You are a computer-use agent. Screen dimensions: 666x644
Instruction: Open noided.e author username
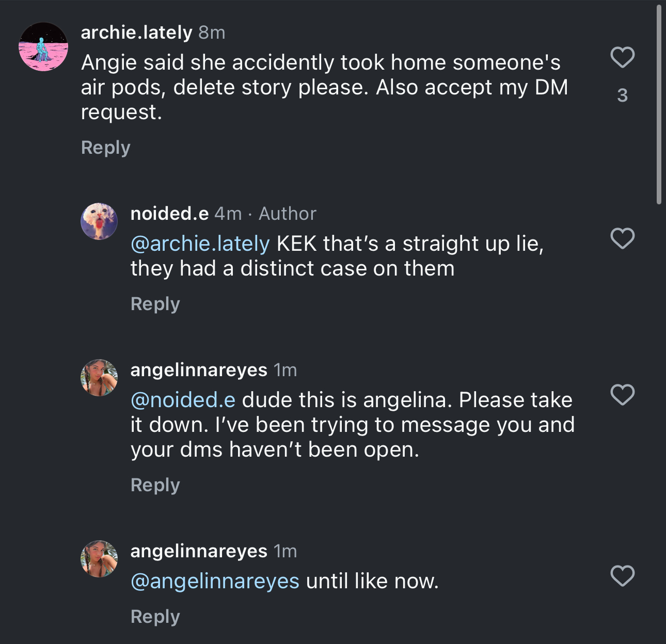tap(169, 214)
